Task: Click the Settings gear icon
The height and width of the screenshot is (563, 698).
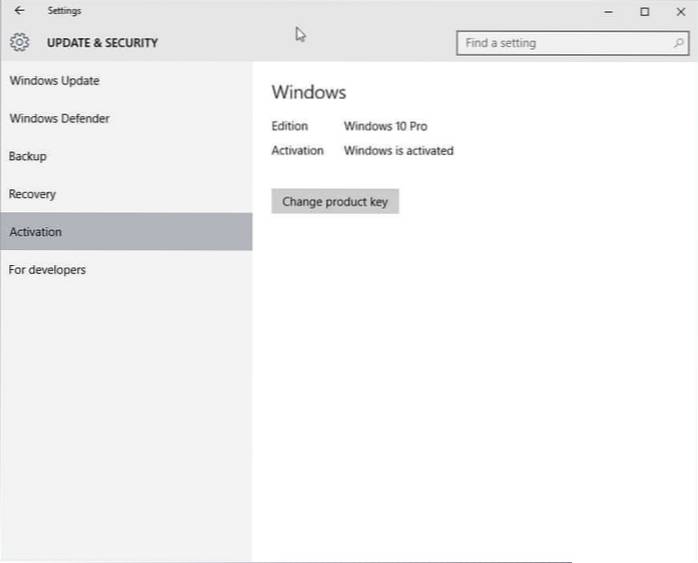Action: 19,43
